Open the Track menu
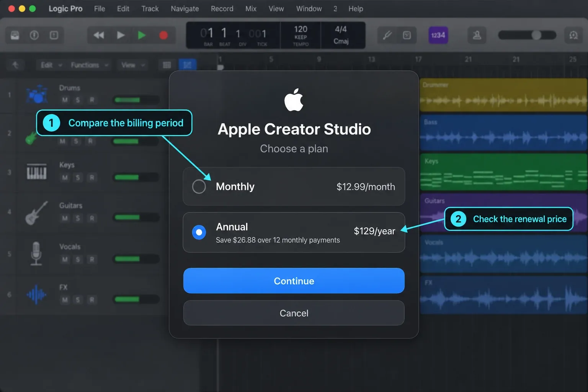 click(150, 8)
